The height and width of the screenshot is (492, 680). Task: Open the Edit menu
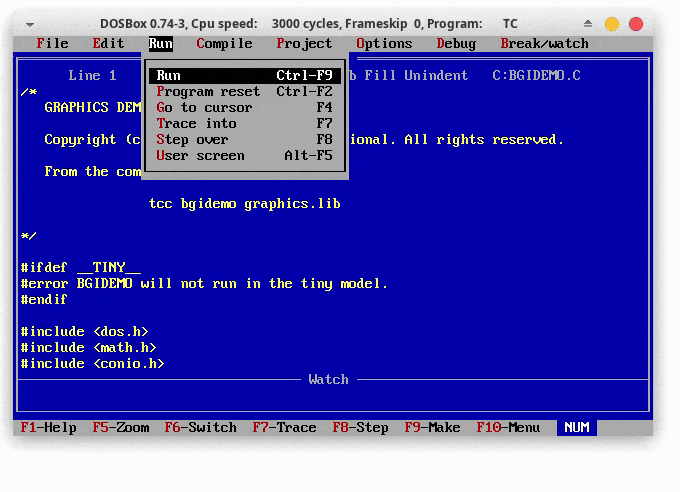pyautogui.click(x=108, y=43)
